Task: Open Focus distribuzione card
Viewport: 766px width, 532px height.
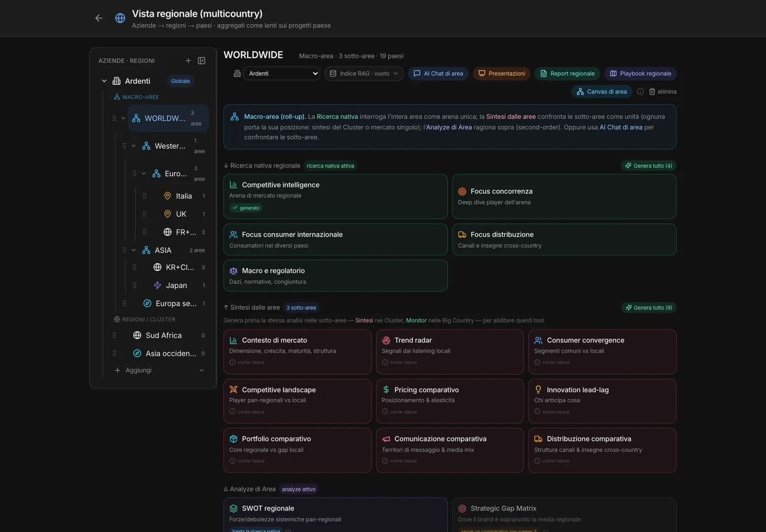Action: coord(564,239)
